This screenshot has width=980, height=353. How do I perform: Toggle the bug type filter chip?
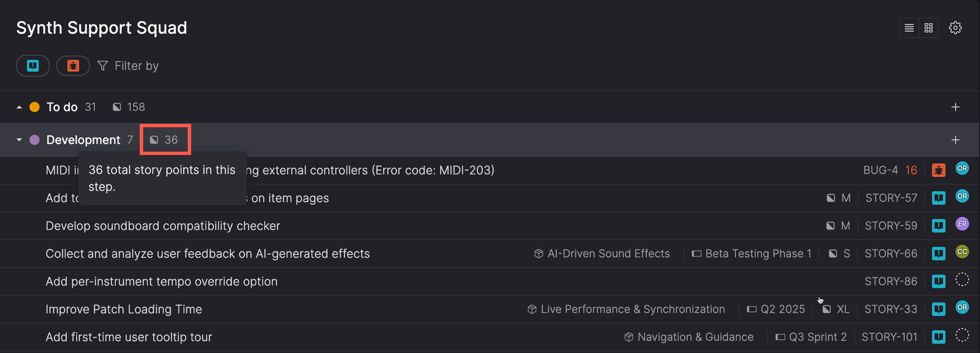pos(73,66)
